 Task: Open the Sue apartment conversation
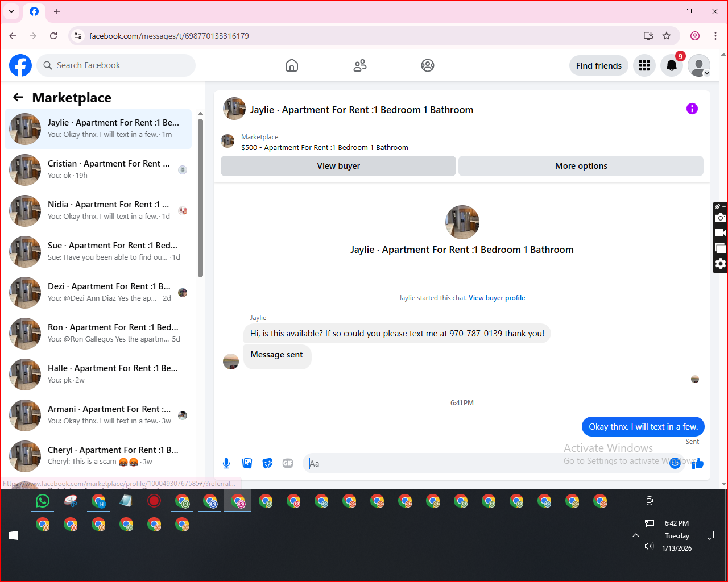click(x=98, y=252)
